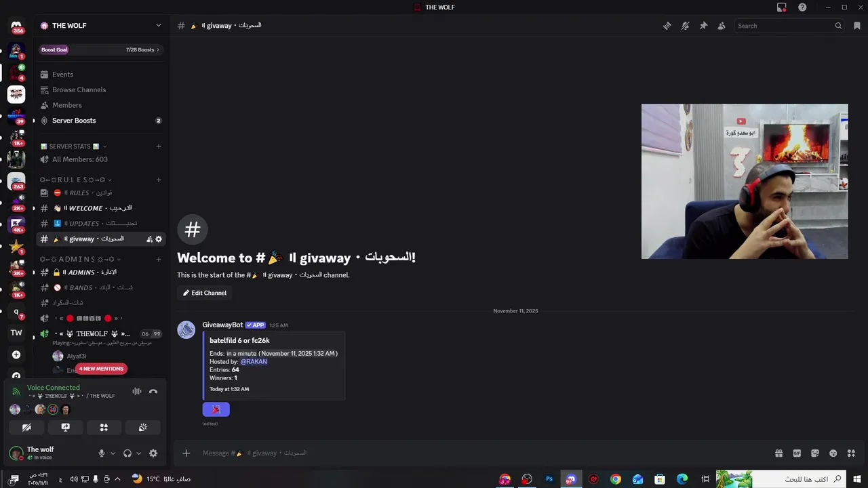Open sticker picker
The width and height of the screenshot is (868, 488).
click(x=815, y=453)
